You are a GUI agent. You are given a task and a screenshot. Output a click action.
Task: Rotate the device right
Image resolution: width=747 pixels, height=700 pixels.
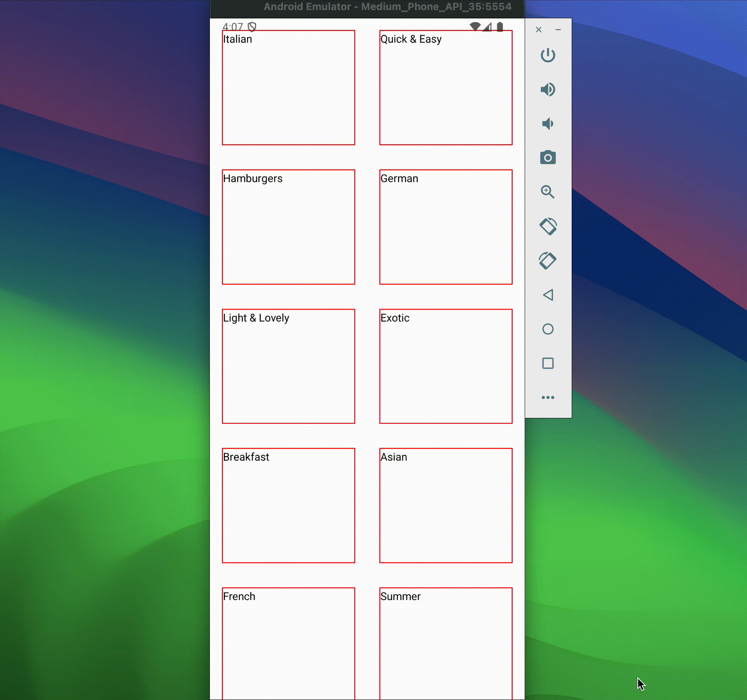548,261
